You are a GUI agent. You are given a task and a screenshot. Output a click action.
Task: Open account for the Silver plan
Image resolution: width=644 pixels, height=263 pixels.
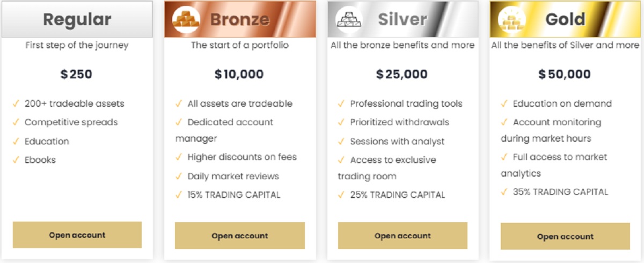tap(402, 236)
